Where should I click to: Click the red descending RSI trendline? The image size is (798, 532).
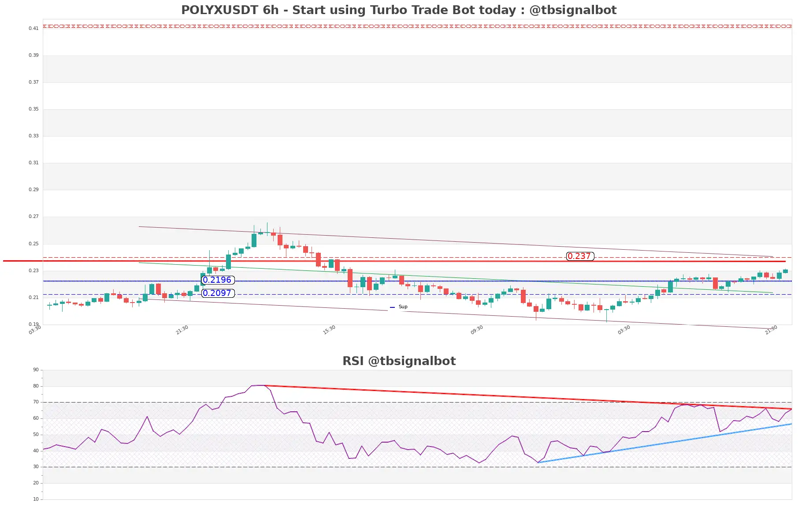[x=529, y=397]
